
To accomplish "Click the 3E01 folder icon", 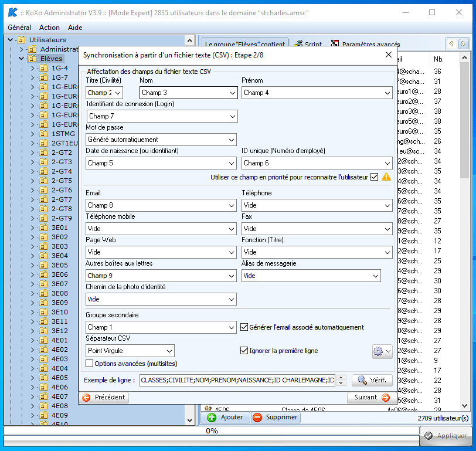I will [44, 228].
